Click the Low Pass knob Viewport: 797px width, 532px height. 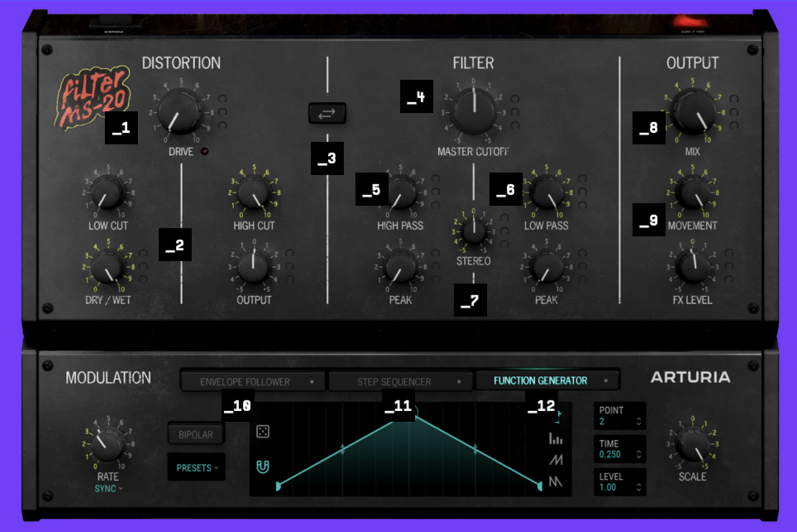(x=546, y=193)
